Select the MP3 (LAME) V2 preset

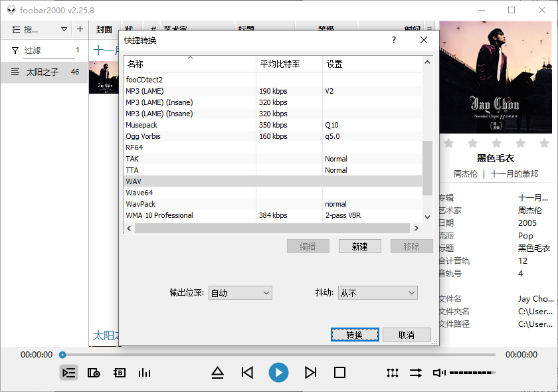pos(272,91)
